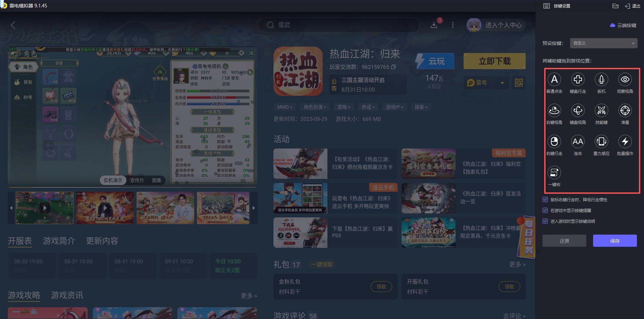Open the 每日任务 daily task banner
The width and height of the screenshot is (644, 319).
coord(527,238)
